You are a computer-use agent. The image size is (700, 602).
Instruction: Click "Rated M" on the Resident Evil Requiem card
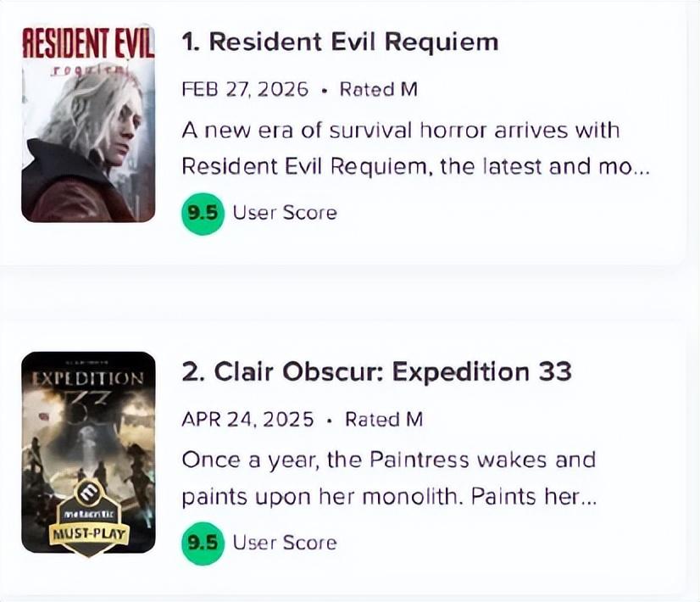378,90
